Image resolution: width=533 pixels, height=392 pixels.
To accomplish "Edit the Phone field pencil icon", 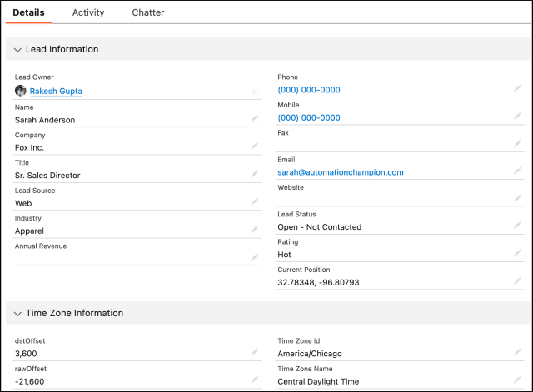I will [517, 88].
